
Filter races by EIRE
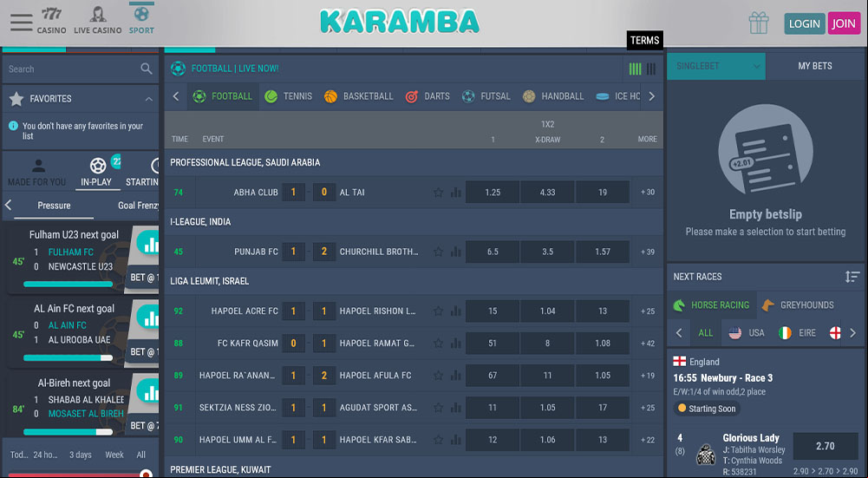tap(797, 333)
